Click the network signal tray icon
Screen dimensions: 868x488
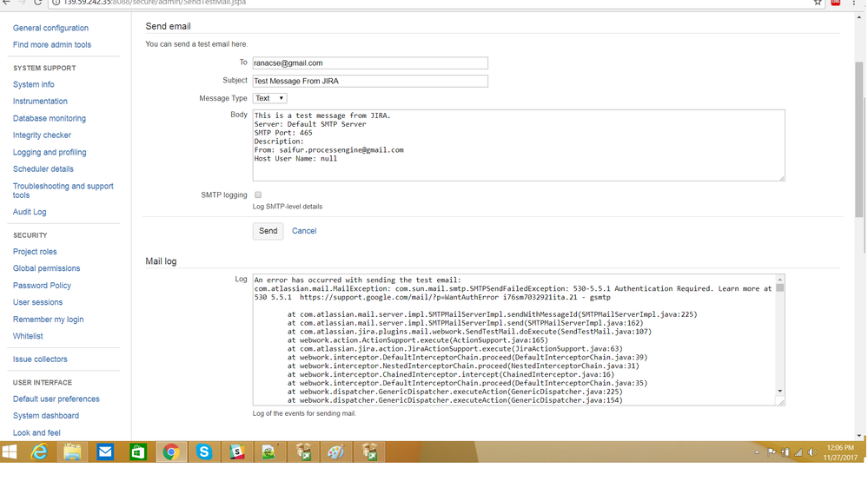pyautogui.click(x=798, y=452)
